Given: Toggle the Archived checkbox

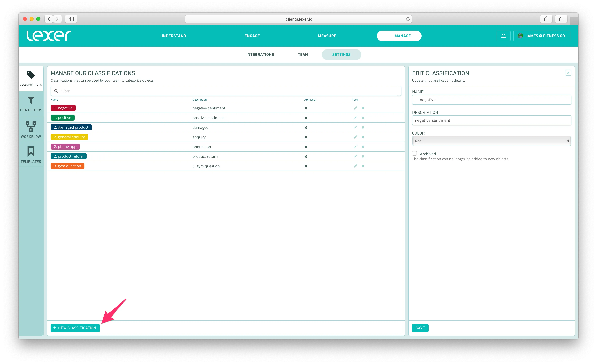Looking at the screenshot, I should (x=415, y=153).
